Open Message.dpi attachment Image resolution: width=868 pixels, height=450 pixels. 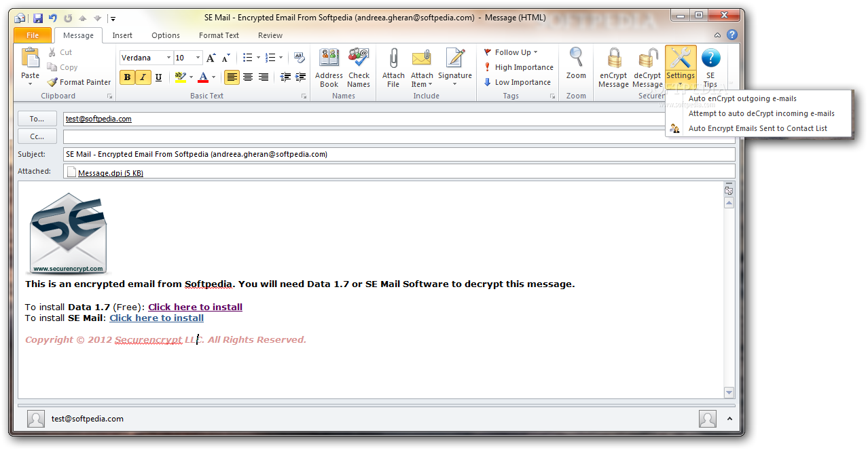coord(105,173)
